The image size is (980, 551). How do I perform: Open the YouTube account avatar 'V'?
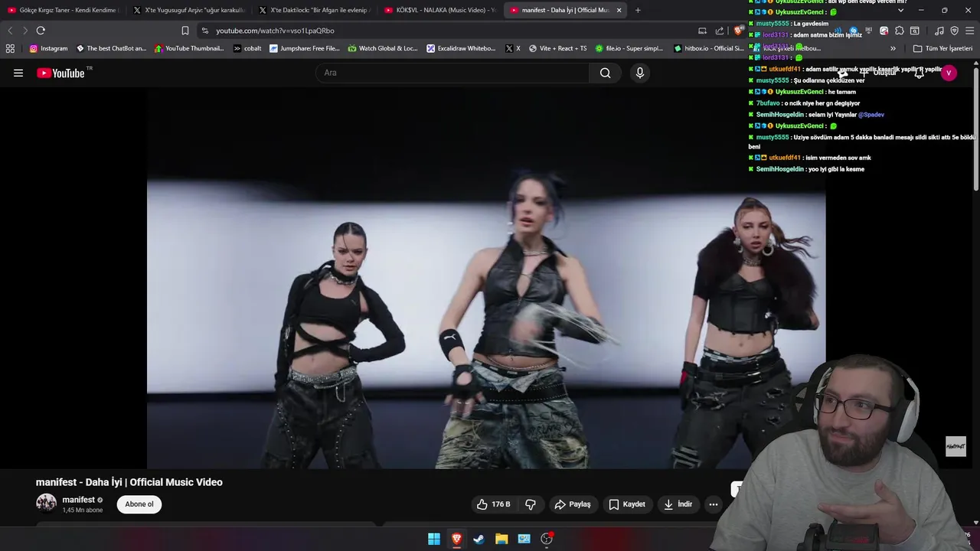949,73
